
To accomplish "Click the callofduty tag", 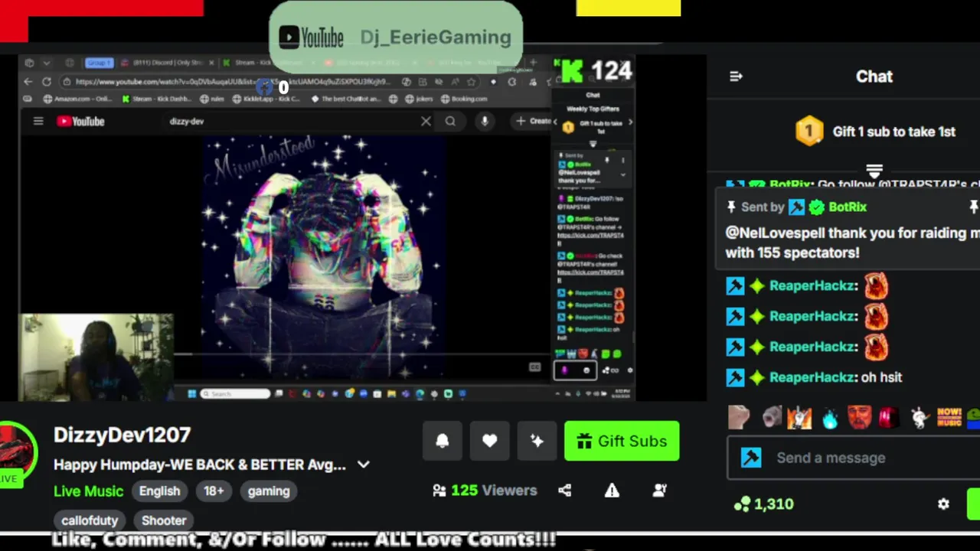I will (x=90, y=520).
